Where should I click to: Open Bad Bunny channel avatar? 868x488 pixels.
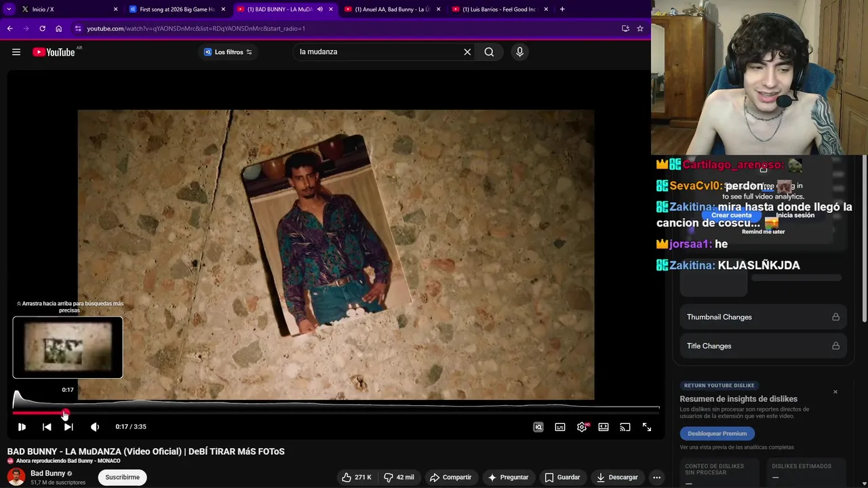coord(16,477)
